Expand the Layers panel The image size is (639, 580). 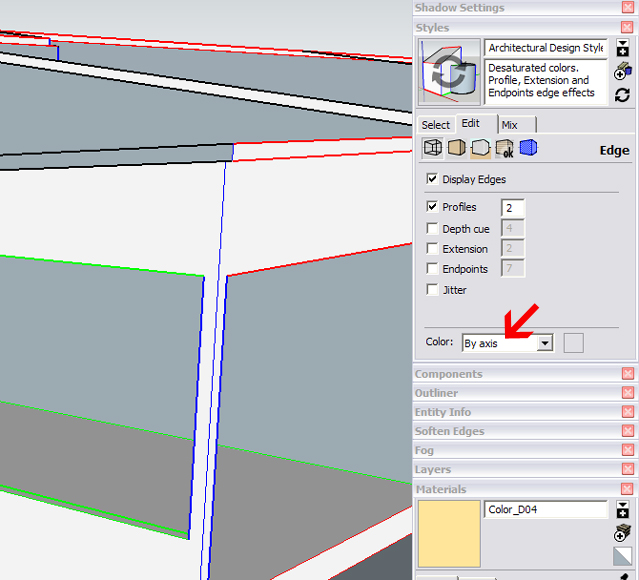[433, 469]
